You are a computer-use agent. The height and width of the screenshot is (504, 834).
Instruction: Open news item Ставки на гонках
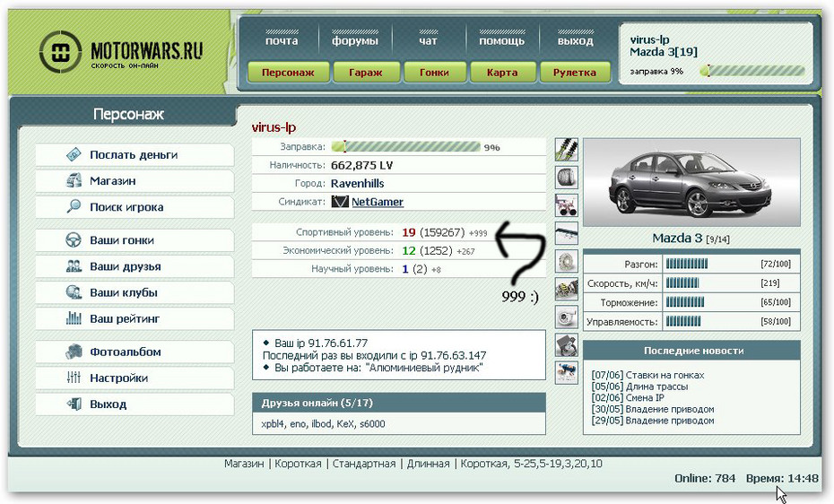(665, 375)
